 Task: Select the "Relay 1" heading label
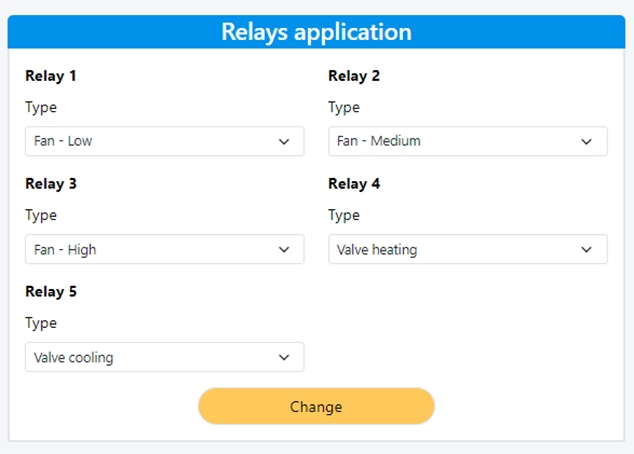click(x=51, y=76)
